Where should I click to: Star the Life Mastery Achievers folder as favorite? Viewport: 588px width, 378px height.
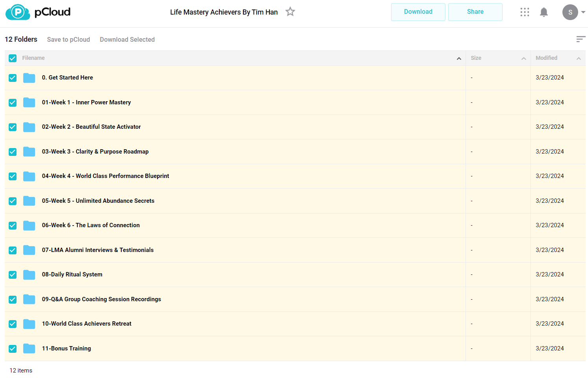click(x=290, y=12)
